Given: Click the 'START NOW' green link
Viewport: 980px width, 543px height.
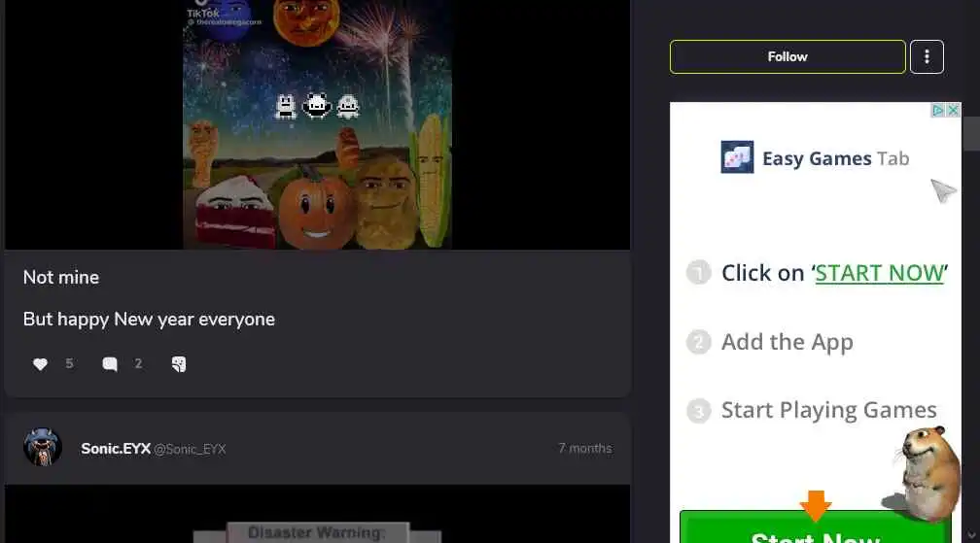Looking at the screenshot, I should click(x=879, y=273).
